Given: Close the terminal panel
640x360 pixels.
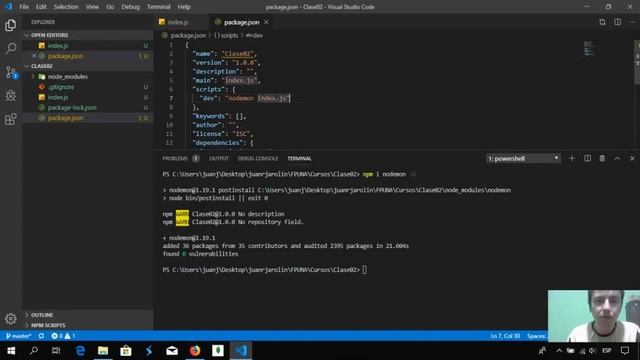Looking at the screenshot, I should pos(632,158).
